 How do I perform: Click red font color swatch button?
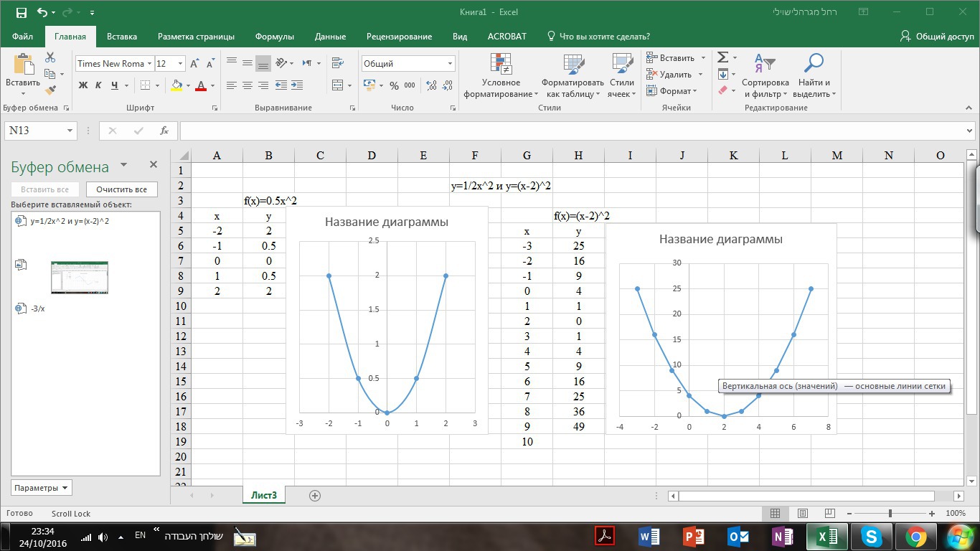pyautogui.click(x=201, y=85)
